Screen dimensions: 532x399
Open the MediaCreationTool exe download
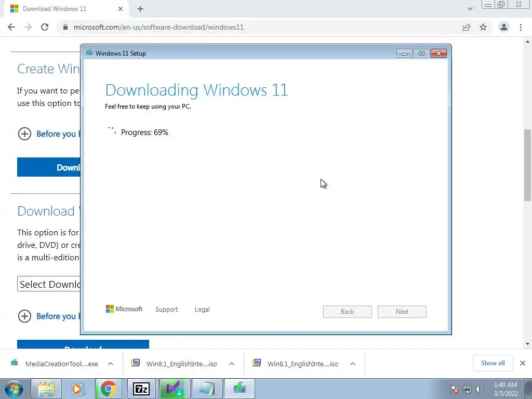click(x=54, y=364)
